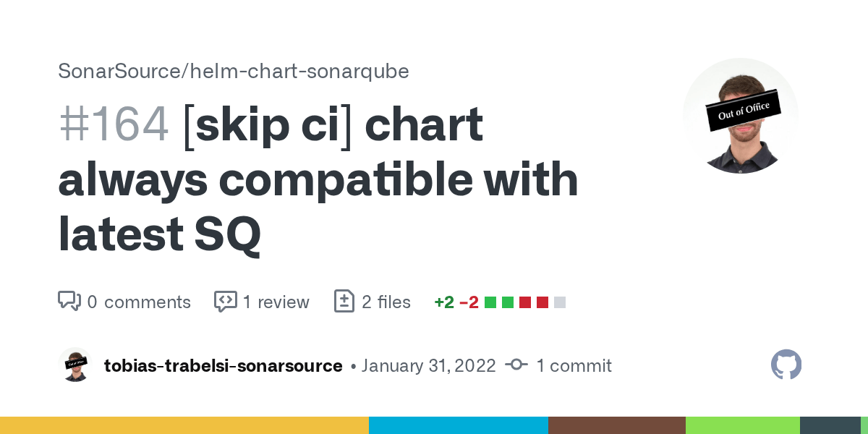Click the GitHub logo icon

pyautogui.click(x=786, y=365)
